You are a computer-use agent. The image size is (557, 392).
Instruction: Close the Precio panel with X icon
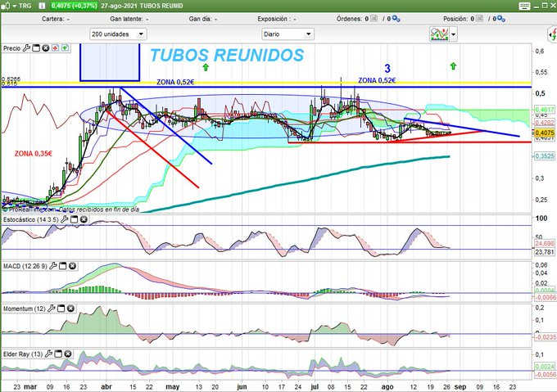[46, 48]
